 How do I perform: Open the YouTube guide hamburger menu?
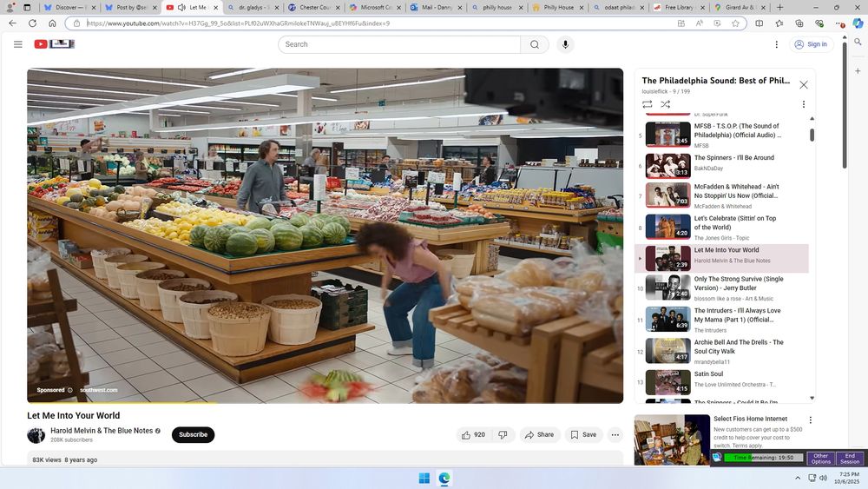point(18,44)
